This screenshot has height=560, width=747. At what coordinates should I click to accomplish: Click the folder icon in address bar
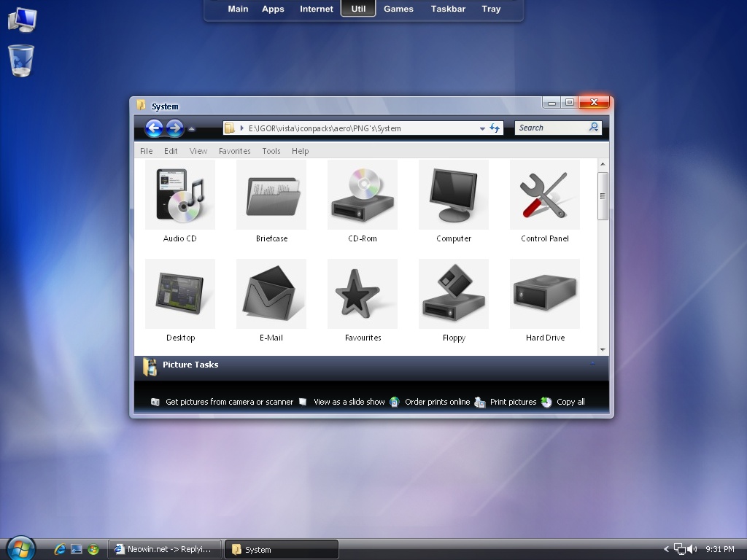(230, 128)
